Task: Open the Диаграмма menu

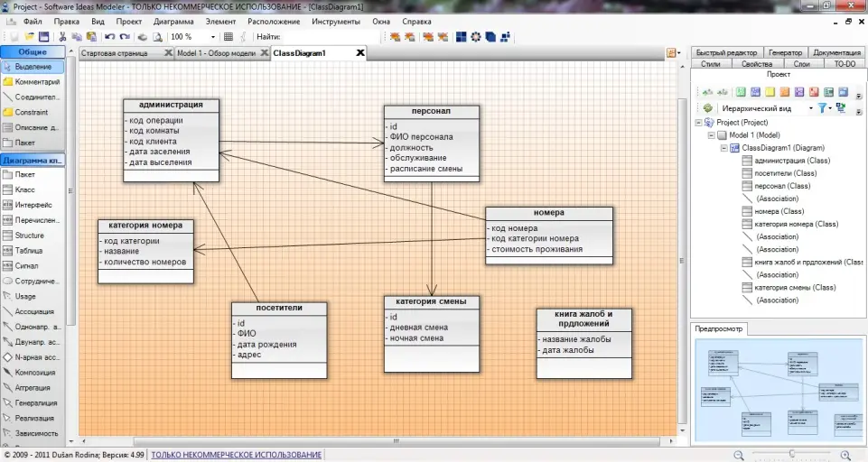Action: click(173, 21)
